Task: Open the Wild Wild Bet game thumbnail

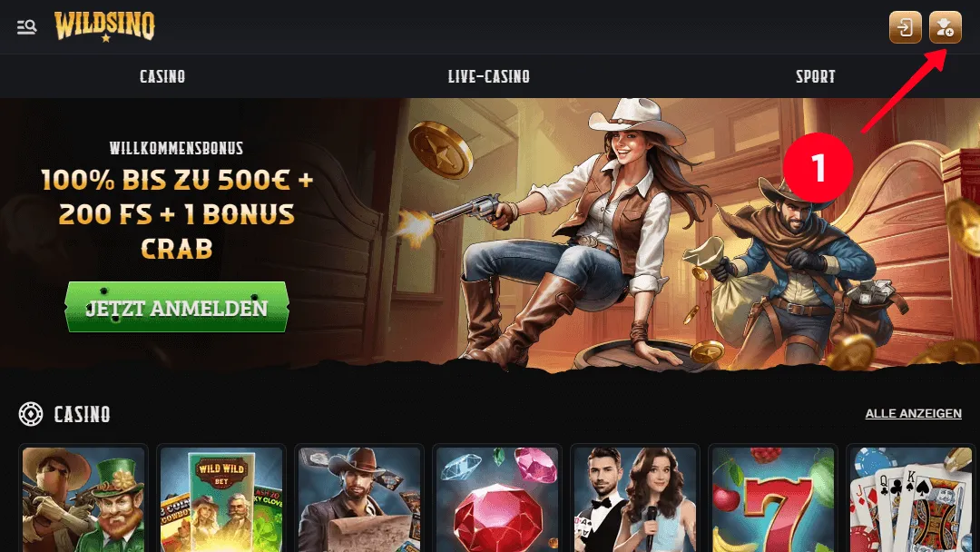Action: click(221, 498)
